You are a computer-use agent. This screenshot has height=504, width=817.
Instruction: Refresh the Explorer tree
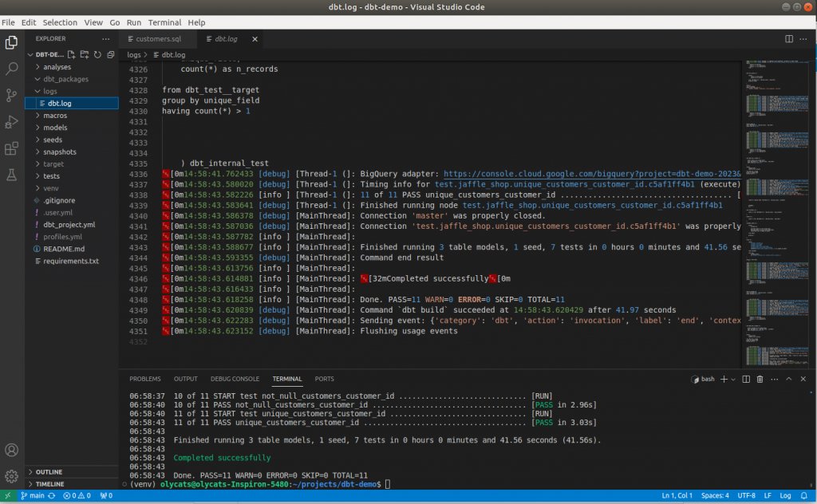tap(97, 54)
